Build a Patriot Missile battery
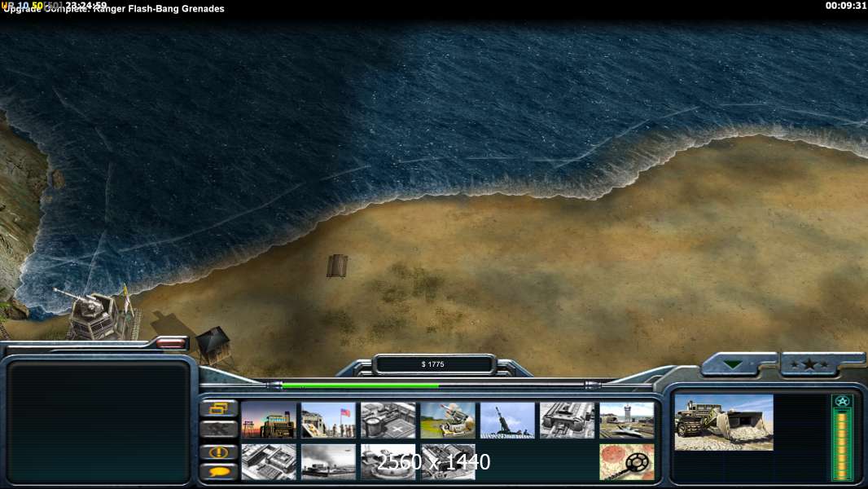This screenshot has height=489, width=868. click(449, 421)
